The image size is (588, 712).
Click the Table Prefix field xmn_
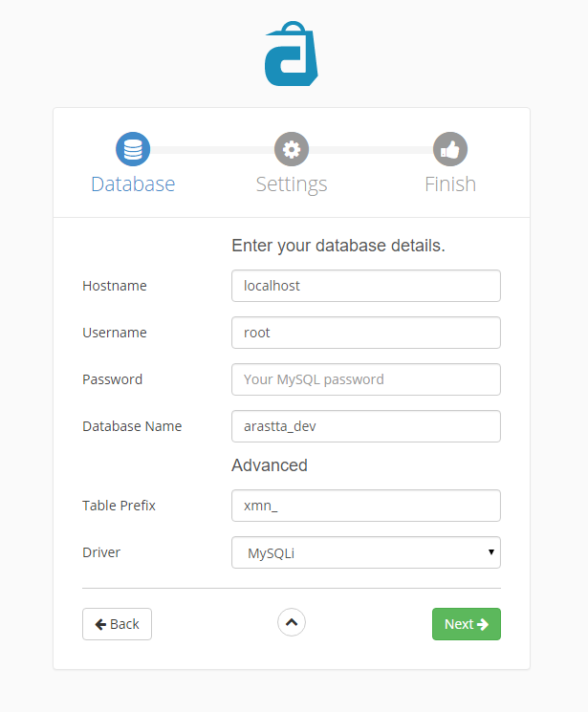click(366, 506)
